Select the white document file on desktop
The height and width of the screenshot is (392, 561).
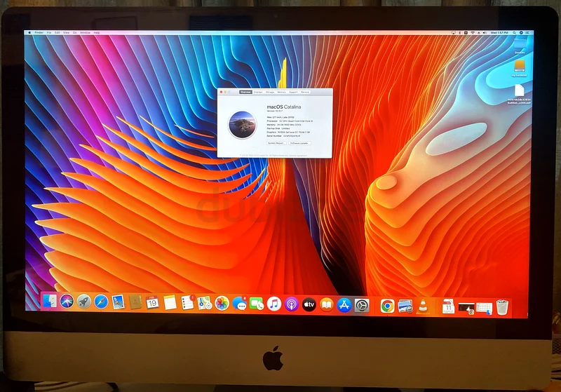(x=519, y=90)
